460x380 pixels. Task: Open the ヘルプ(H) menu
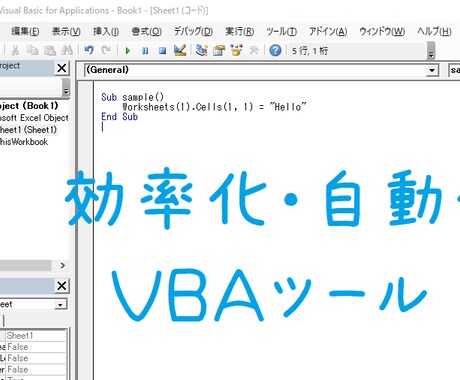434,32
